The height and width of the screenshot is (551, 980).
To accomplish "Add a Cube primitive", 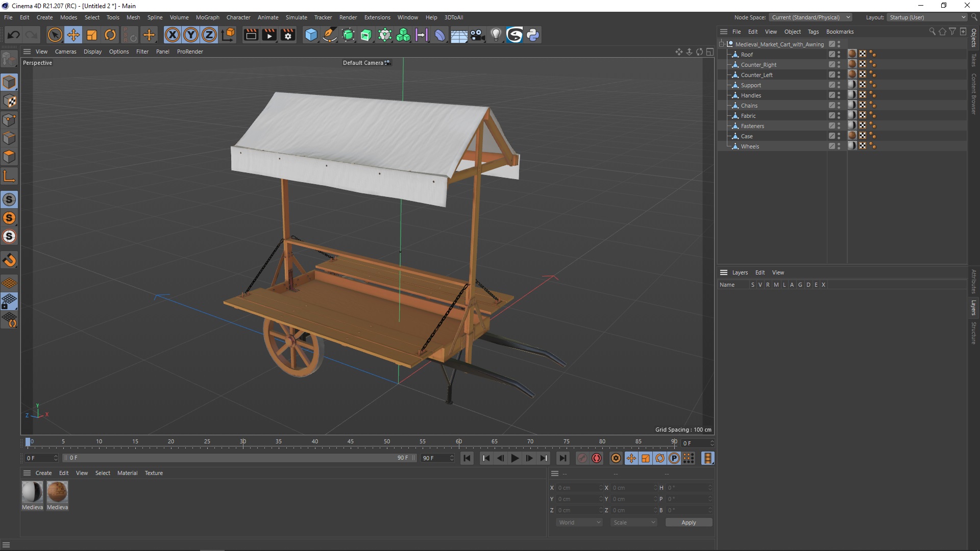I will click(311, 35).
